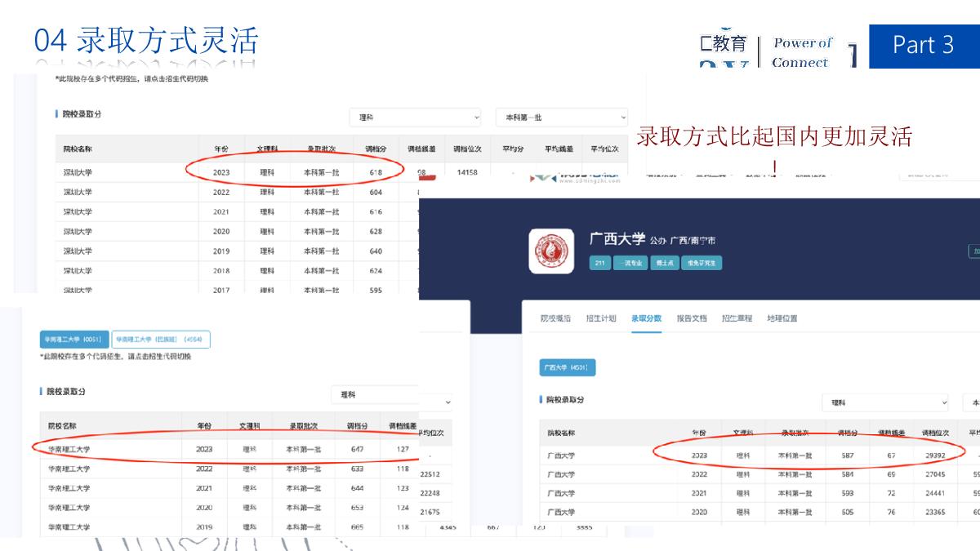The height and width of the screenshot is (551, 980).
Task: Click 院校名称 header in Shenzhen University table
Action: point(78,149)
